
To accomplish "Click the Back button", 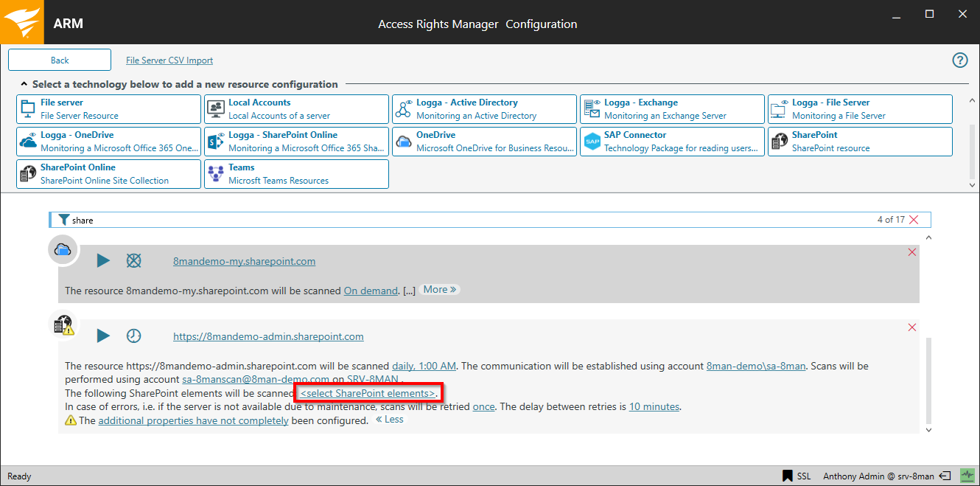I will [60, 60].
